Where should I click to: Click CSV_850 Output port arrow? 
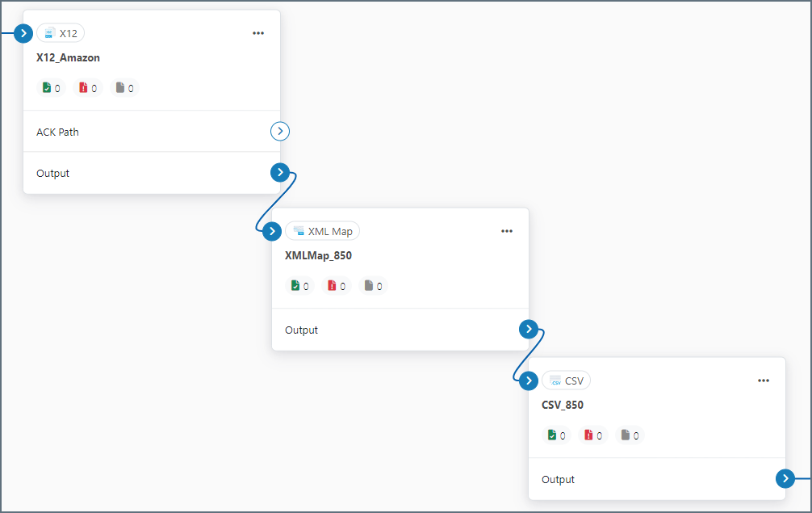click(785, 479)
